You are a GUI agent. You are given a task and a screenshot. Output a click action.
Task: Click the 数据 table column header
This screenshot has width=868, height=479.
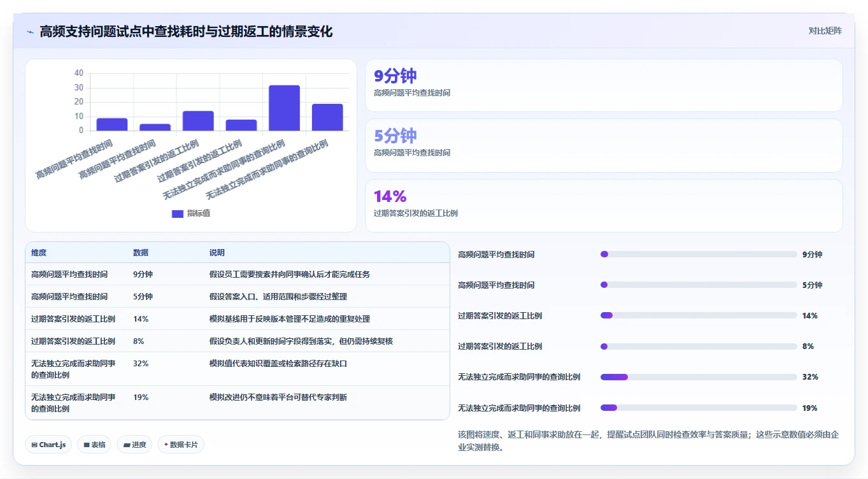141,253
